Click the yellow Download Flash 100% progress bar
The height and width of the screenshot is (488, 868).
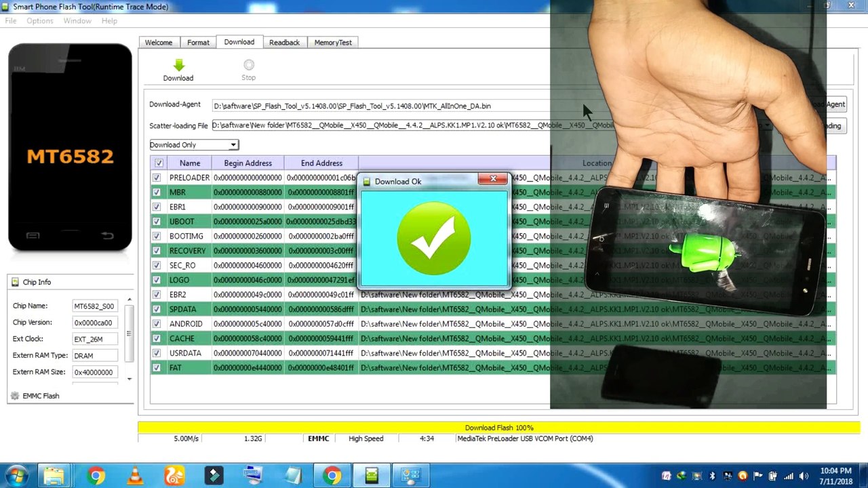click(499, 428)
